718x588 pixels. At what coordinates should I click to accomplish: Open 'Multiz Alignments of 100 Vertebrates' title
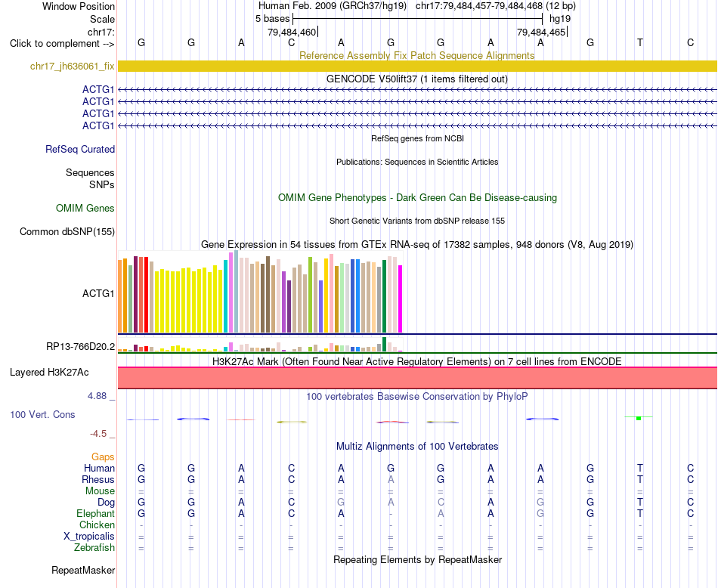417,447
